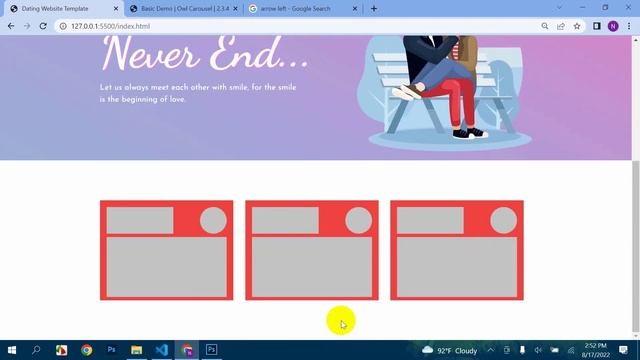This screenshot has width=640, height=360.
Task: Open the Windows Start menu
Action: (12, 350)
